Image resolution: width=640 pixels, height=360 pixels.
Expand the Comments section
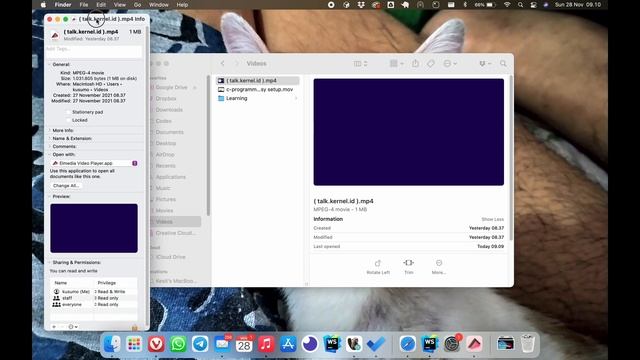tap(50, 146)
